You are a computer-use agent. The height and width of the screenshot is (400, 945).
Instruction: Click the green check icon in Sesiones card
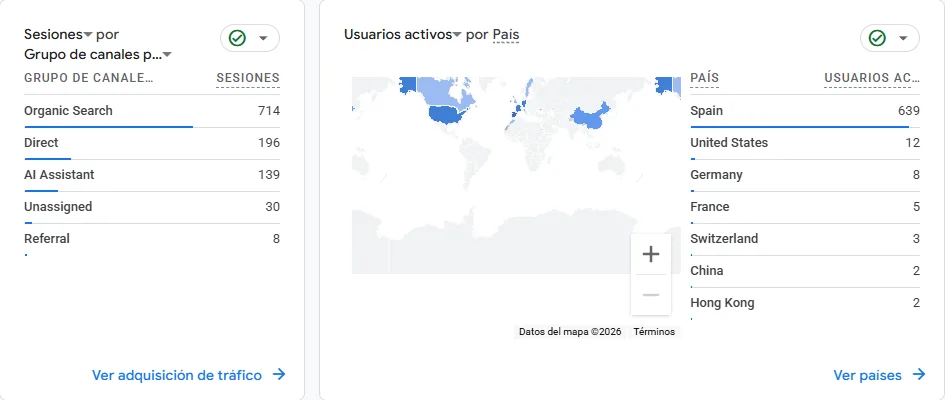pyautogui.click(x=237, y=39)
